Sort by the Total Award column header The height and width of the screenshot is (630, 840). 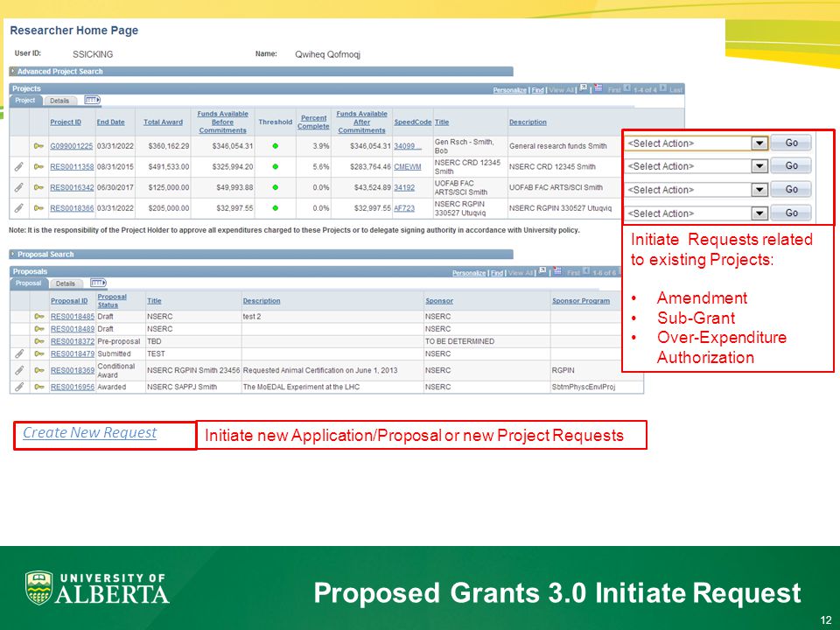(163, 122)
